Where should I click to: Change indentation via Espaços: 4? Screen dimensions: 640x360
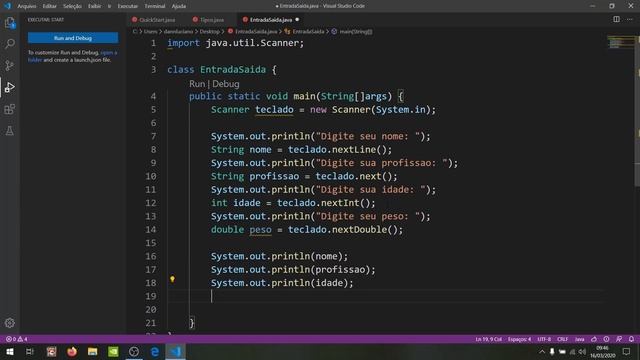pos(519,339)
